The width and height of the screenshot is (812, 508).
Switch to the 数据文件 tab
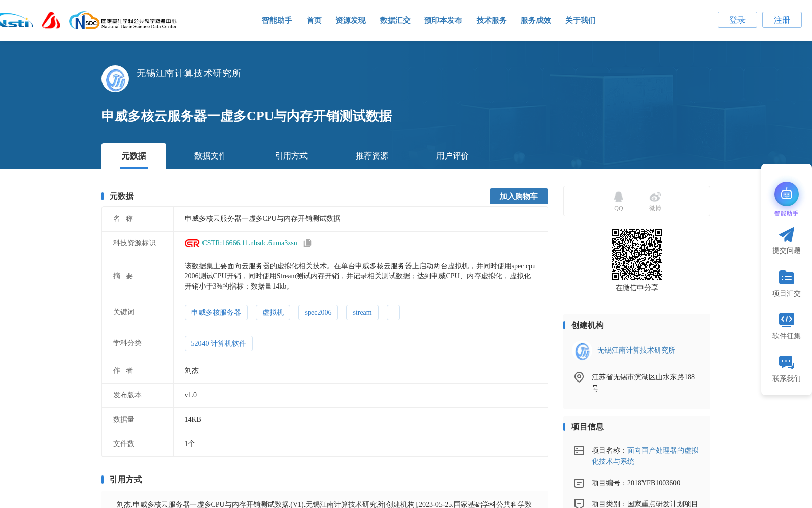[x=210, y=156]
